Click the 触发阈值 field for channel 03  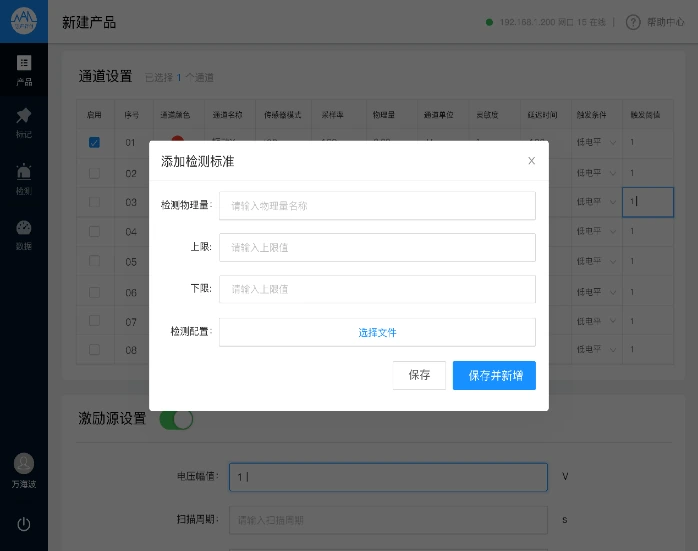[648, 202]
